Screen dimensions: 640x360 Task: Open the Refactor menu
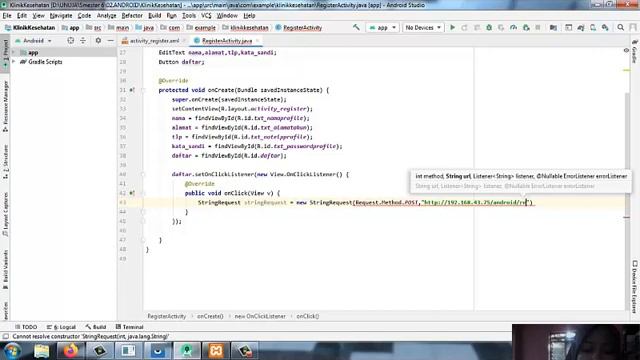(x=132, y=16)
